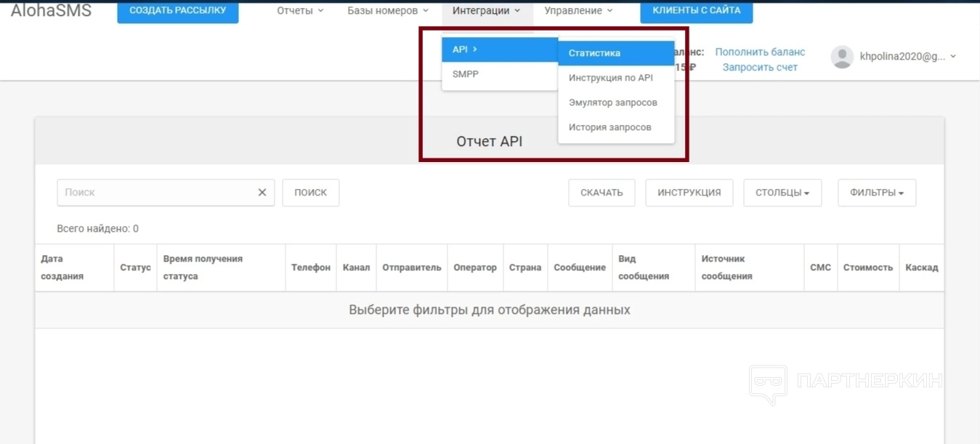The height and width of the screenshot is (444, 980).
Task: Click the Телефон column header
Action: coord(311,267)
